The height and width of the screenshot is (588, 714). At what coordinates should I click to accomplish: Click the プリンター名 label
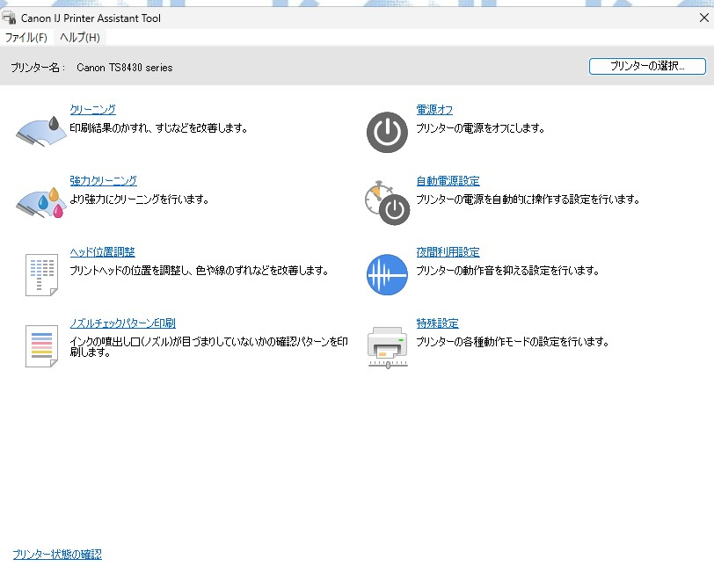(x=38, y=68)
